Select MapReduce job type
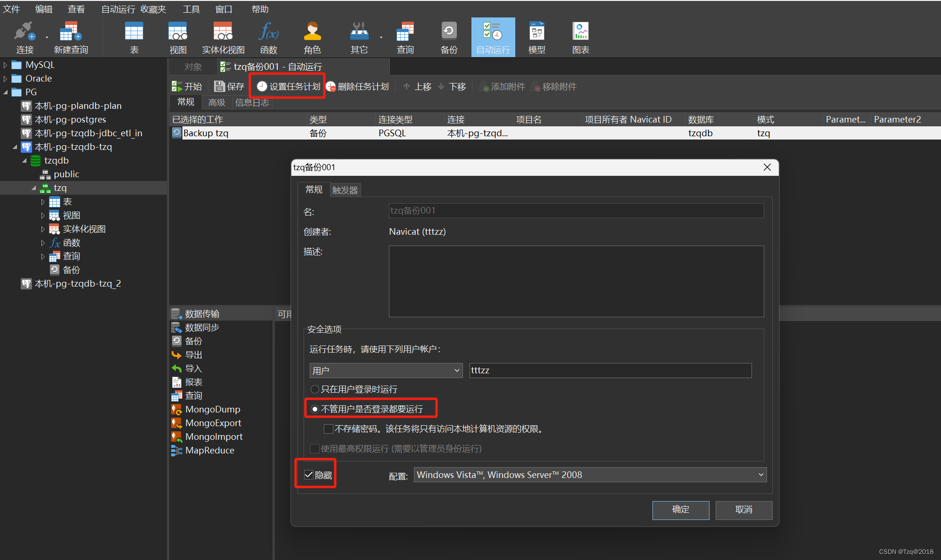Image resolution: width=941 pixels, height=560 pixels. point(209,451)
